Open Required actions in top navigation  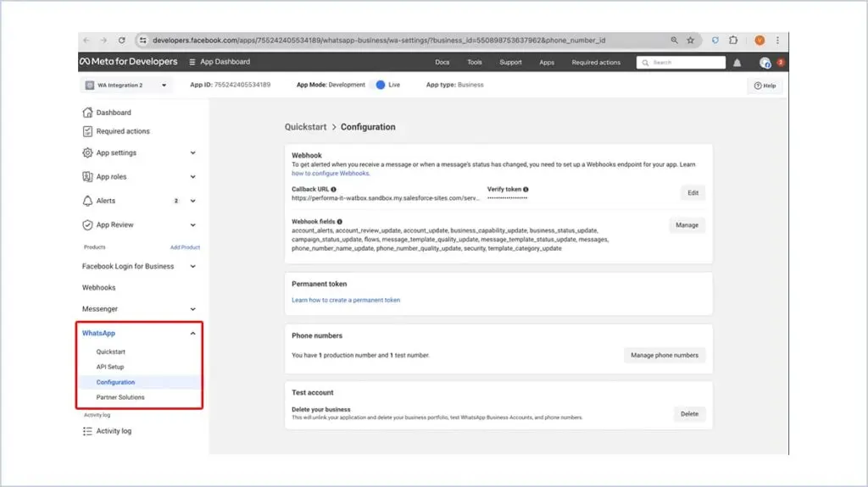point(596,63)
